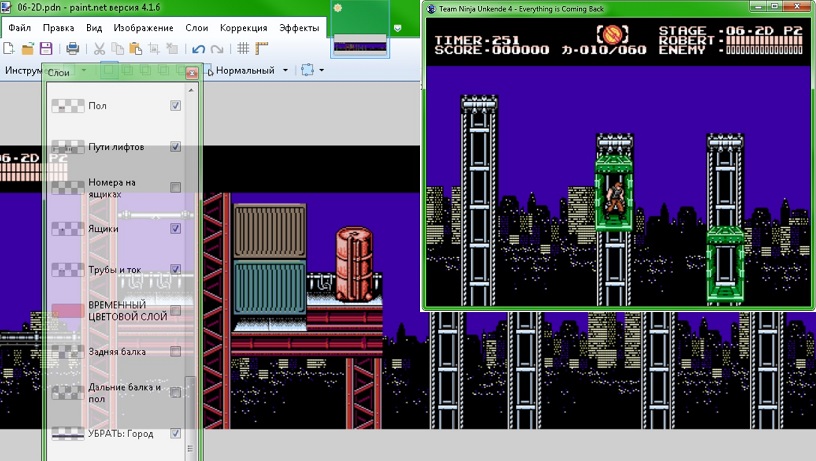Close the Слои layers panel

192,73
